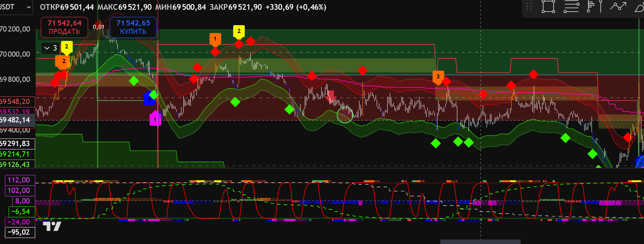Click the ПРОДАТЬ sell button at 71 542,64
The width and height of the screenshot is (644, 244).
pos(64,27)
